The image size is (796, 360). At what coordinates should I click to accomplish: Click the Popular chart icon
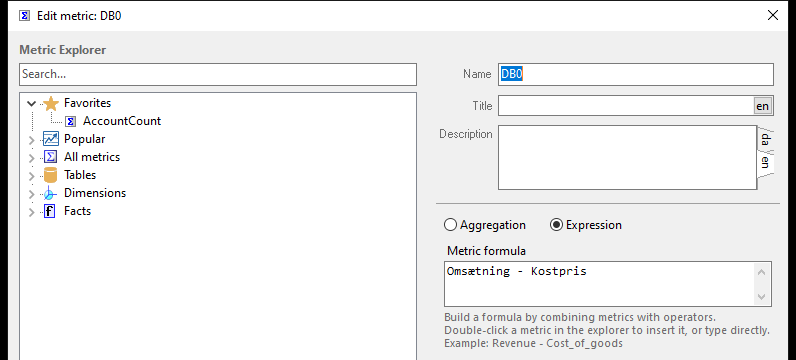point(51,139)
